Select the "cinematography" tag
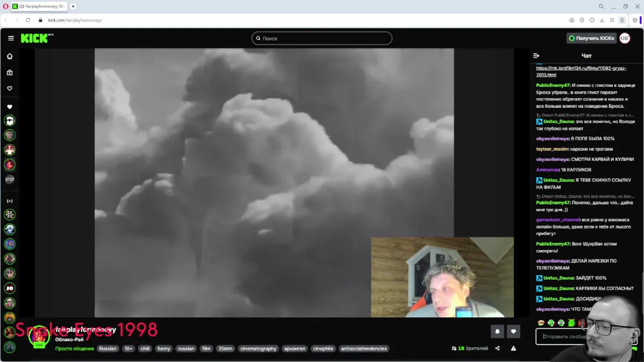644x362 pixels. tap(259, 348)
